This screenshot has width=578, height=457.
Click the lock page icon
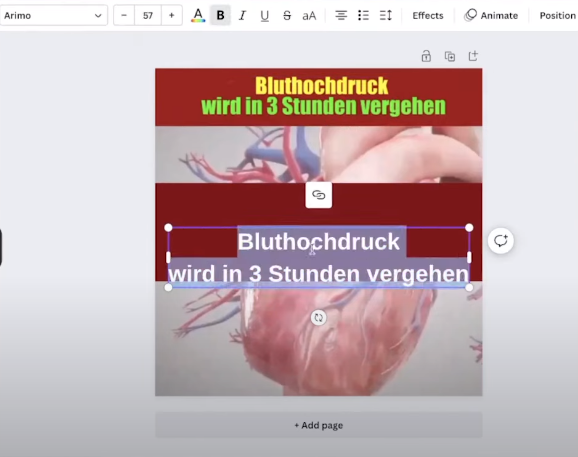(x=426, y=56)
